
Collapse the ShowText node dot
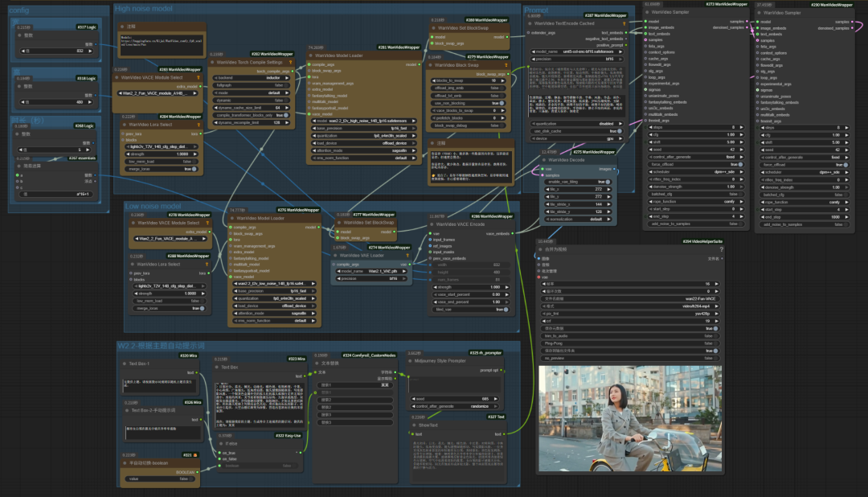[x=414, y=425]
